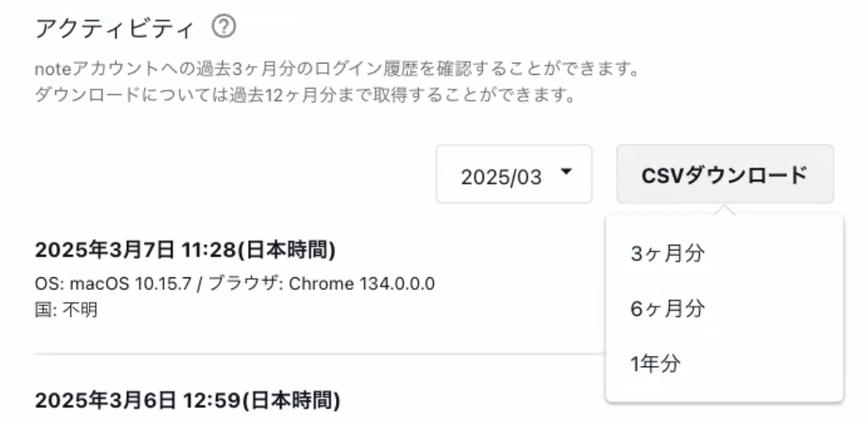Open the help question mark beside アクティビティ
Image resolution: width=868 pixels, height=423 pixels.
tap(224, 27)
